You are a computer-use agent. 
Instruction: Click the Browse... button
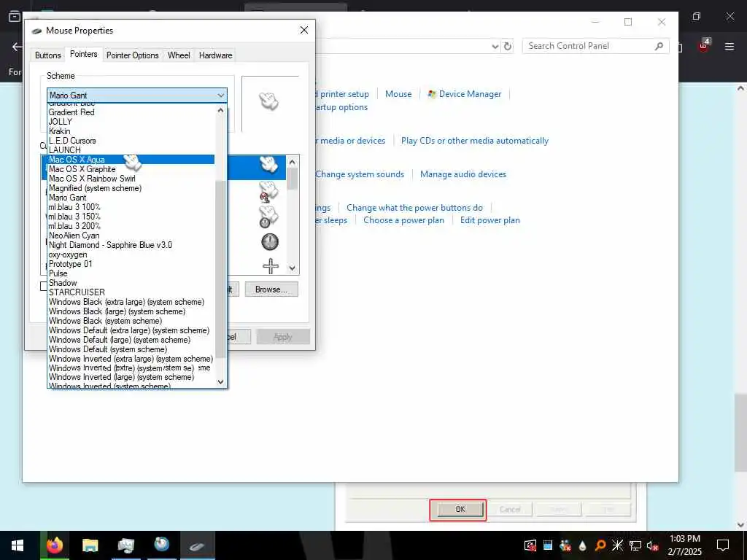pyautogui.click(x=271, y=289)
